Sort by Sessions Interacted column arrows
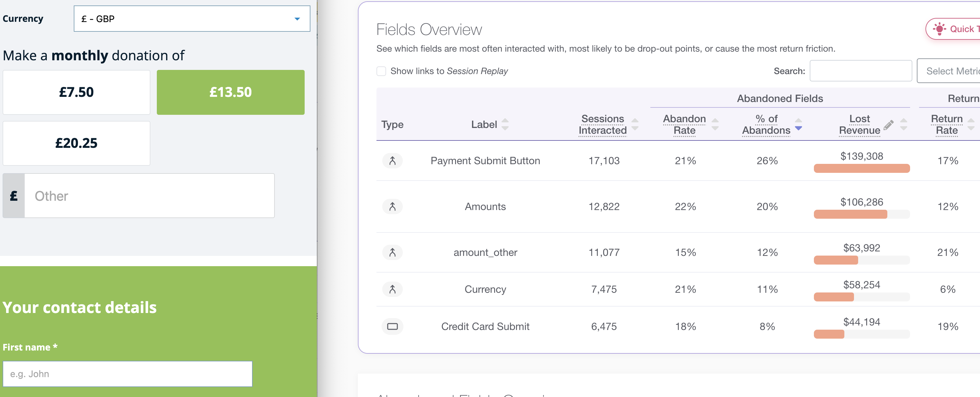 (635, 124)
